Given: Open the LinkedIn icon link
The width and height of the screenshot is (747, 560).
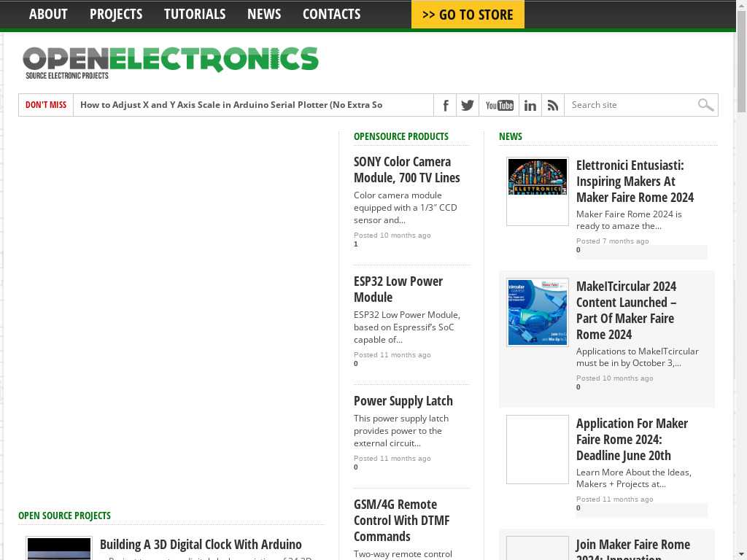Looking at the screenshot, I should [x=530, y=105].
